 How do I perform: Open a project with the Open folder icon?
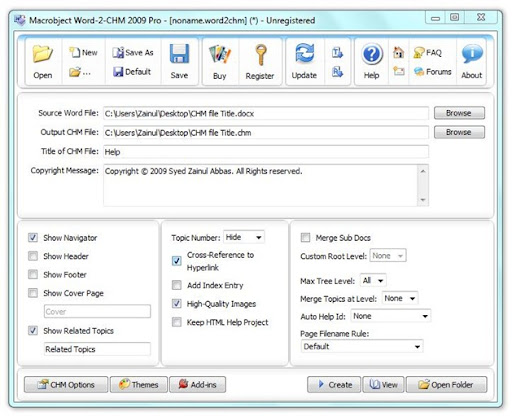(43, 62)
